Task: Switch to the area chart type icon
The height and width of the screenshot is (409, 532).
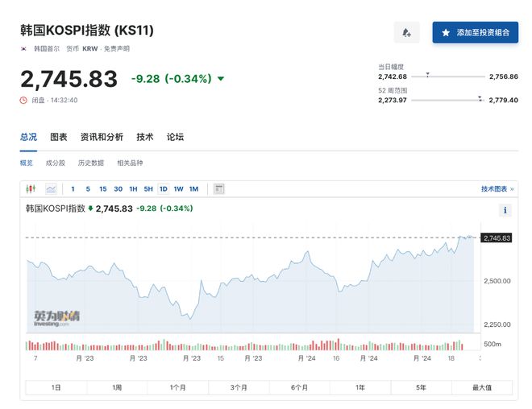Action: click(51, 189)
